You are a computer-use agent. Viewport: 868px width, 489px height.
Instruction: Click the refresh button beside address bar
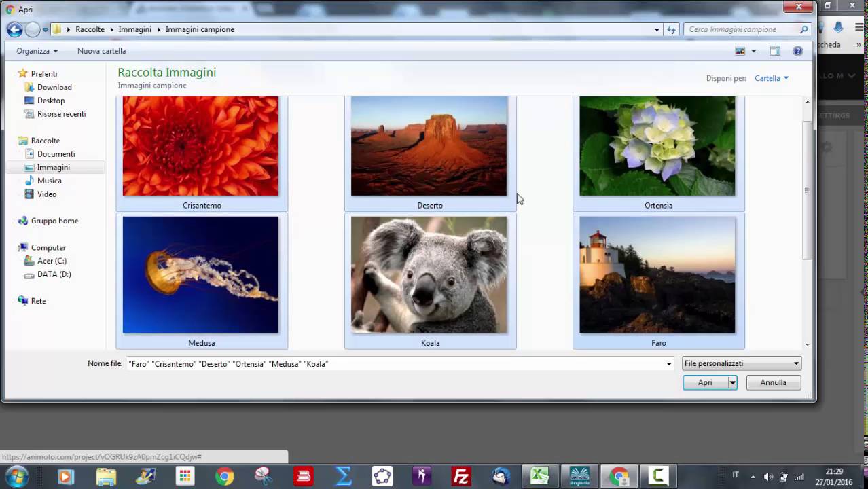point(671,30)
